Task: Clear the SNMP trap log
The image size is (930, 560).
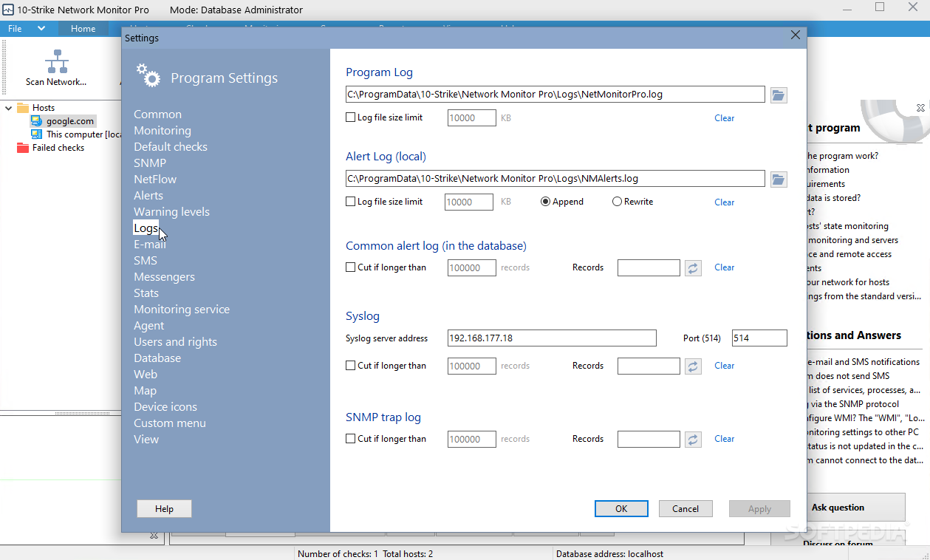Action: [x=724, y=439]
